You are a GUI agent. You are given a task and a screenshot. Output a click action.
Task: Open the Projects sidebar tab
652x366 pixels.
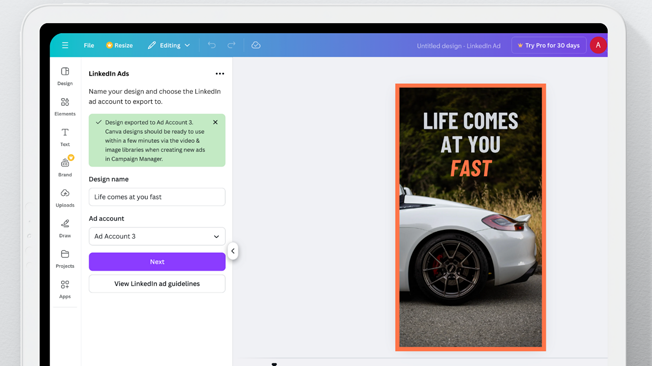tap(65, 259)
